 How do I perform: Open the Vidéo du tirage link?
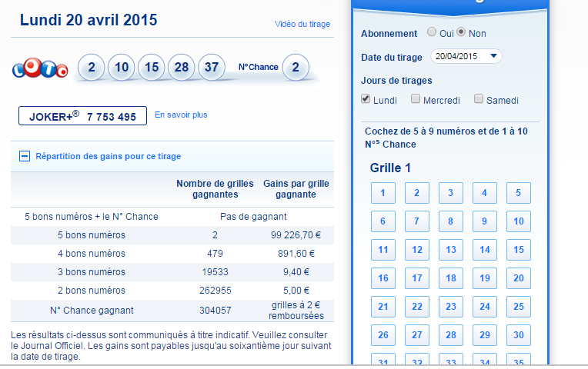click(x=302, y=24)
